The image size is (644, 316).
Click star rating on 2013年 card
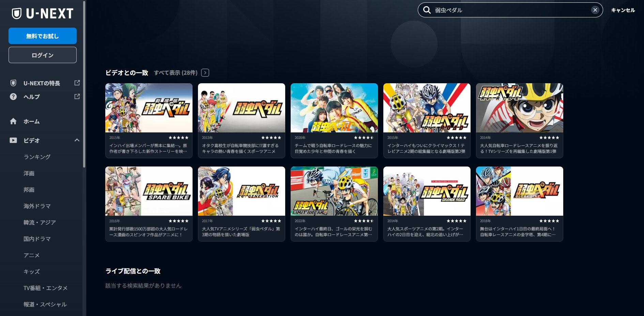[x=271, y=138]
